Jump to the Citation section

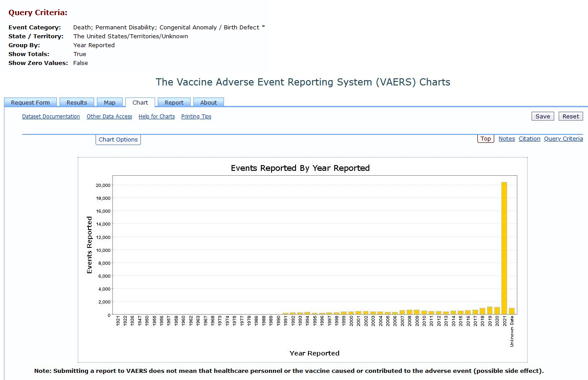click(x=529, y=139)
